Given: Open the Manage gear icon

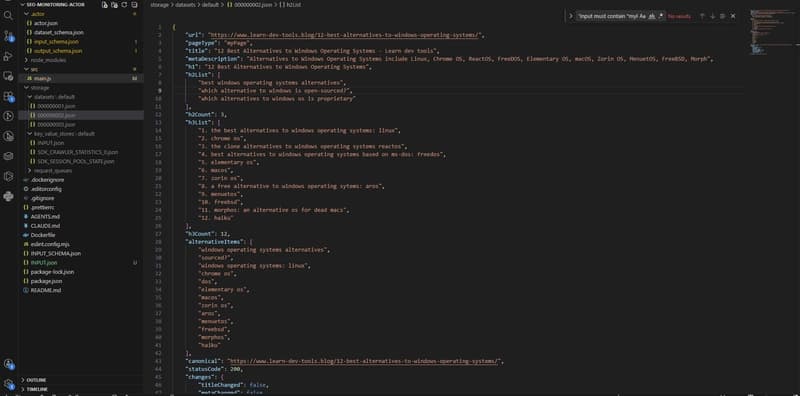Looking at the screenshot, I should point(8,384).
